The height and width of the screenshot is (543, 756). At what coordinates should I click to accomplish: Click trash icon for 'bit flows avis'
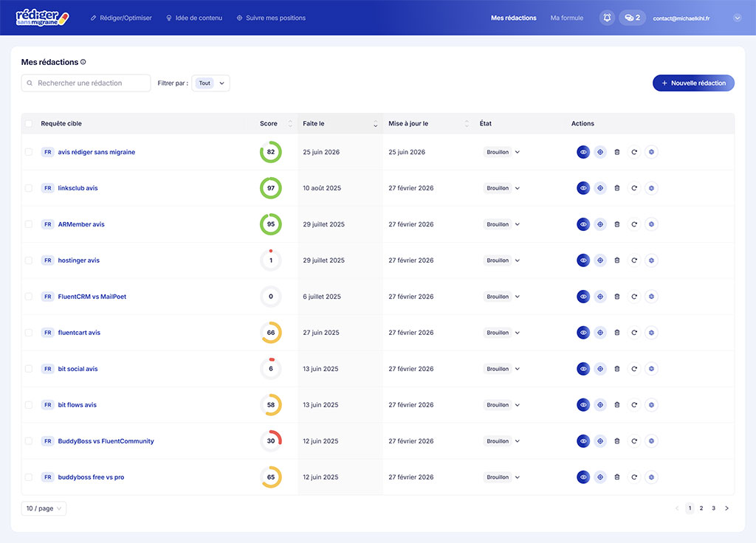616,405
